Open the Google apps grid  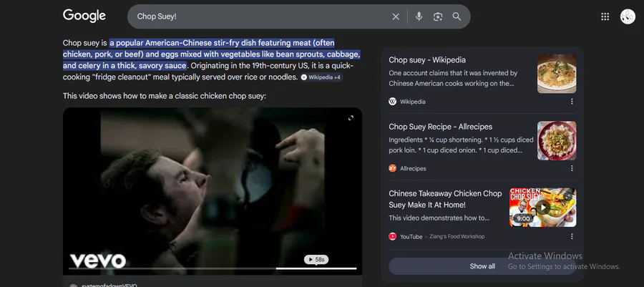coord(605,16)
